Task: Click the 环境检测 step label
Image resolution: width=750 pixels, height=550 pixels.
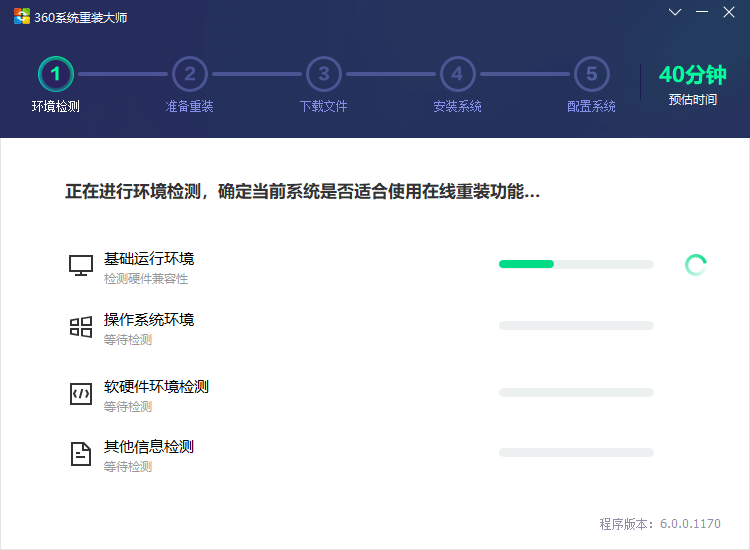Action: [x=55, y=106]
